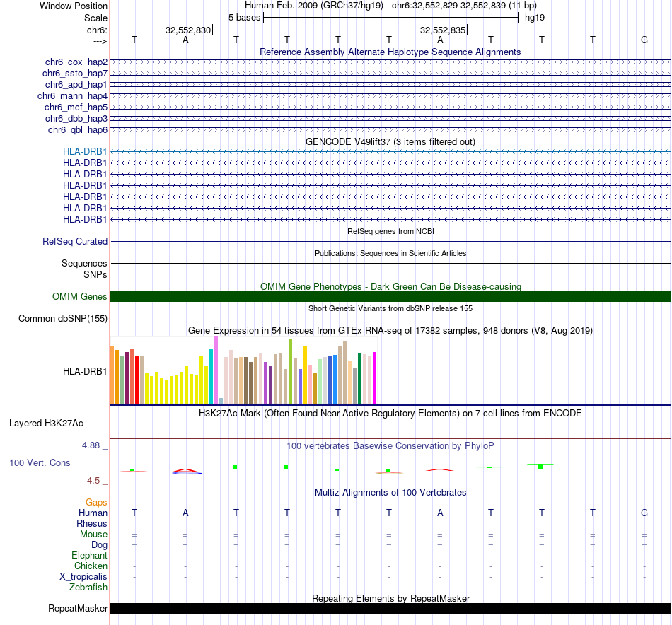Click the dark green OMIM Genes bar
This screenshot has width=672, height=625.
pos(390,296)
